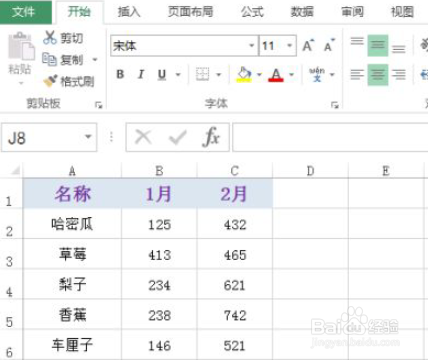Open the font group dialog launcher
Viewport: 428px width, 360px height.
point(335,105)
